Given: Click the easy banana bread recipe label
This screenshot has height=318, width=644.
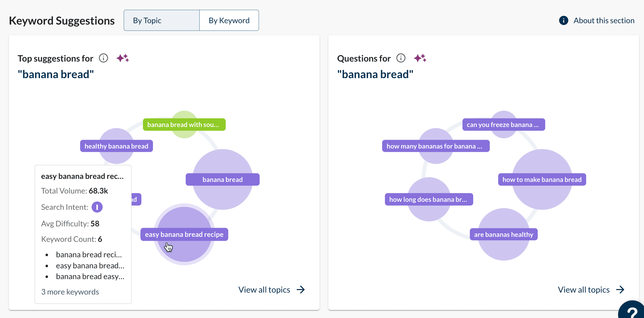Looking at the screenshot, I should (x=184, y=234).
